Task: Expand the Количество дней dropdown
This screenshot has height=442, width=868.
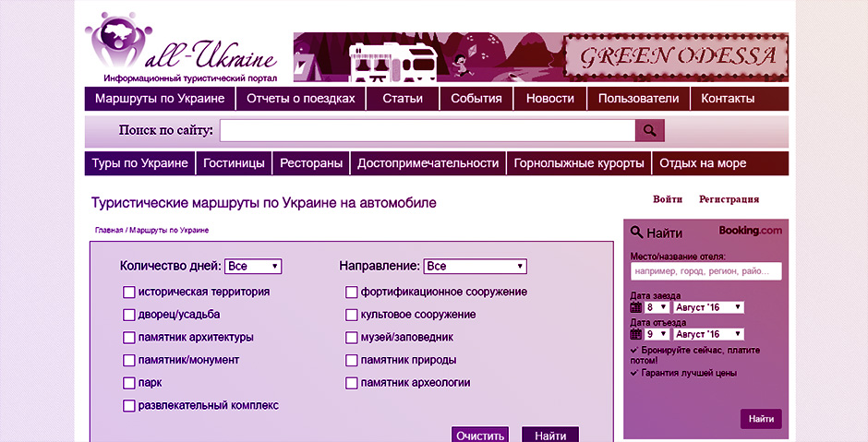Action: tap(253, 267)
